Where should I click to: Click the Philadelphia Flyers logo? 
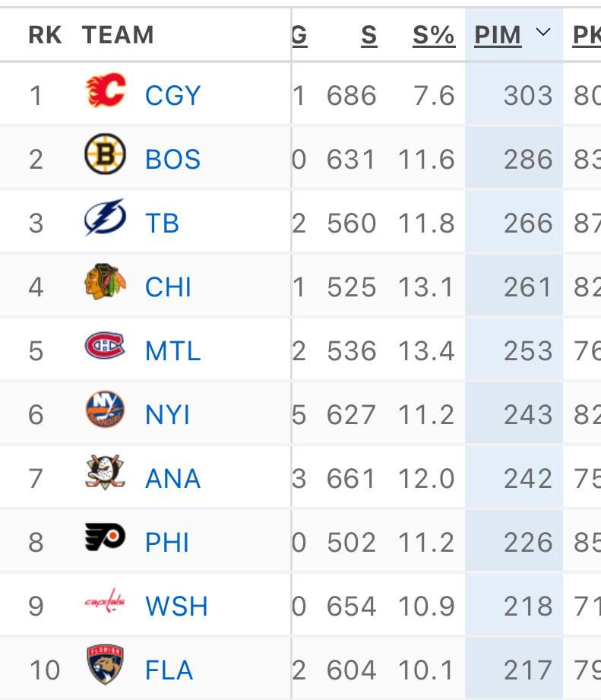[x=105, y=541]
